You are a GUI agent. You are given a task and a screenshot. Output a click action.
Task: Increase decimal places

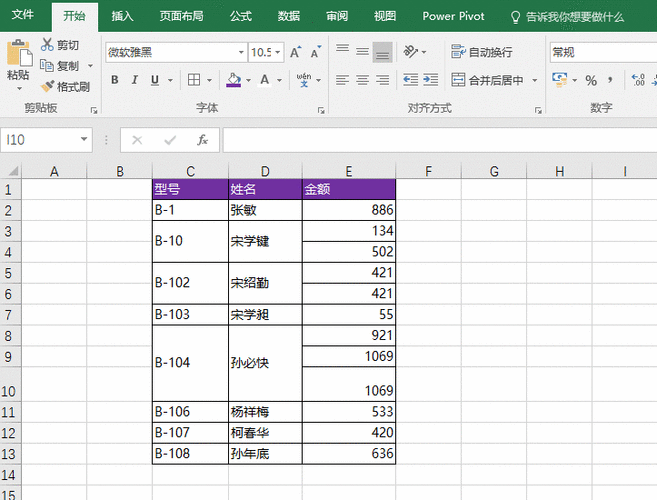[638, 80]
